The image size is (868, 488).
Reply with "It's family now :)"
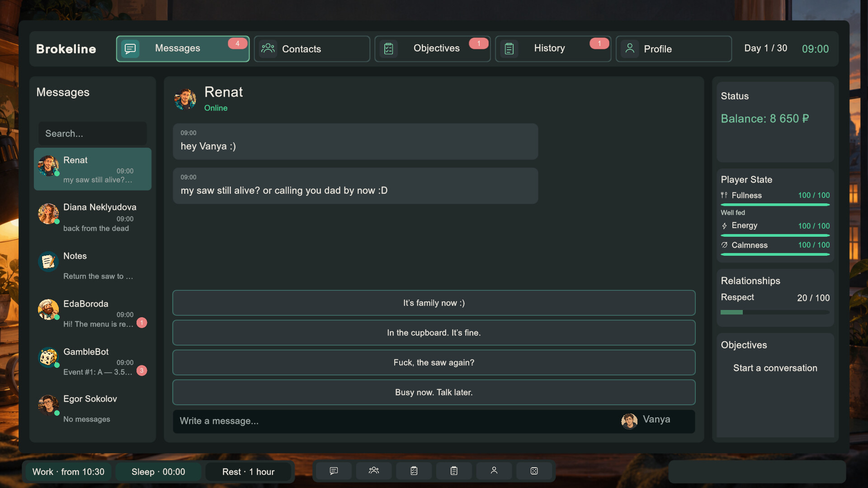pyautogui.click(x=434, y=303)
